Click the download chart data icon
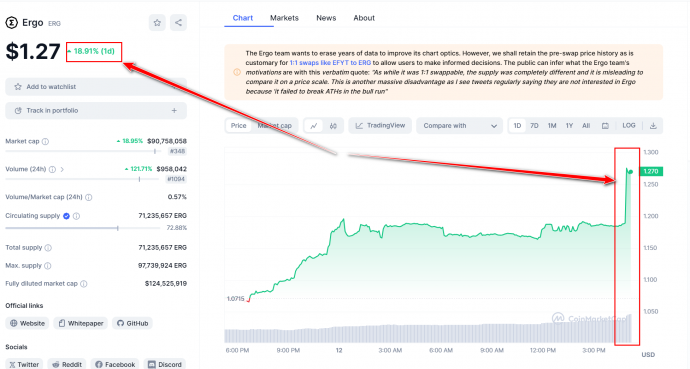 click(653, 126)
